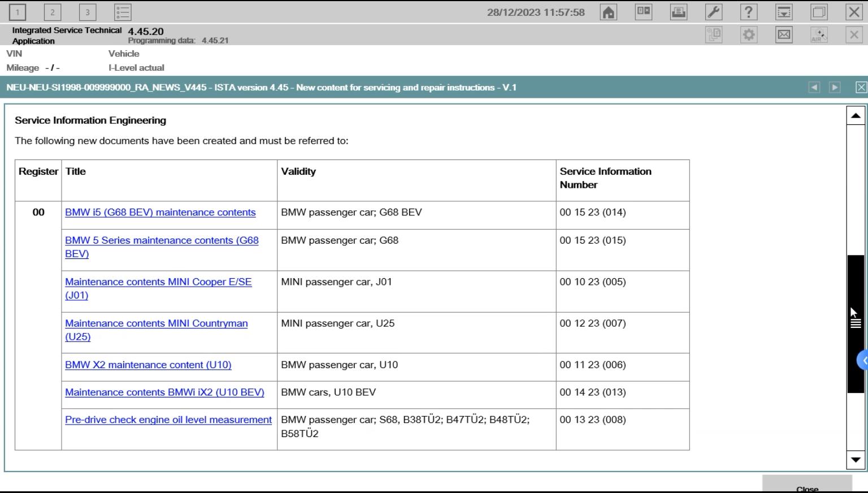
Task: Go to the Home start screen icon
Action: coord(609,12)
